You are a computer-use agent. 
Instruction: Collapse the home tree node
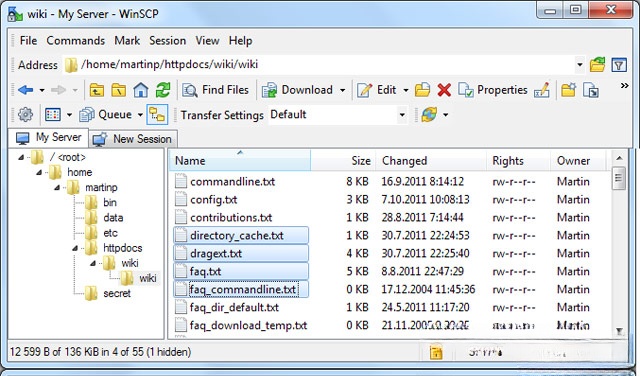(39, 172)
